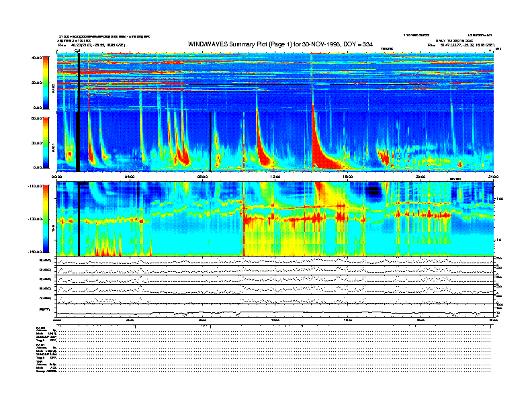Click the 100 frequency label right of TNR panel
Image resolution: width=532 pixels, height=411 pixels.
[x=499, y=199]
